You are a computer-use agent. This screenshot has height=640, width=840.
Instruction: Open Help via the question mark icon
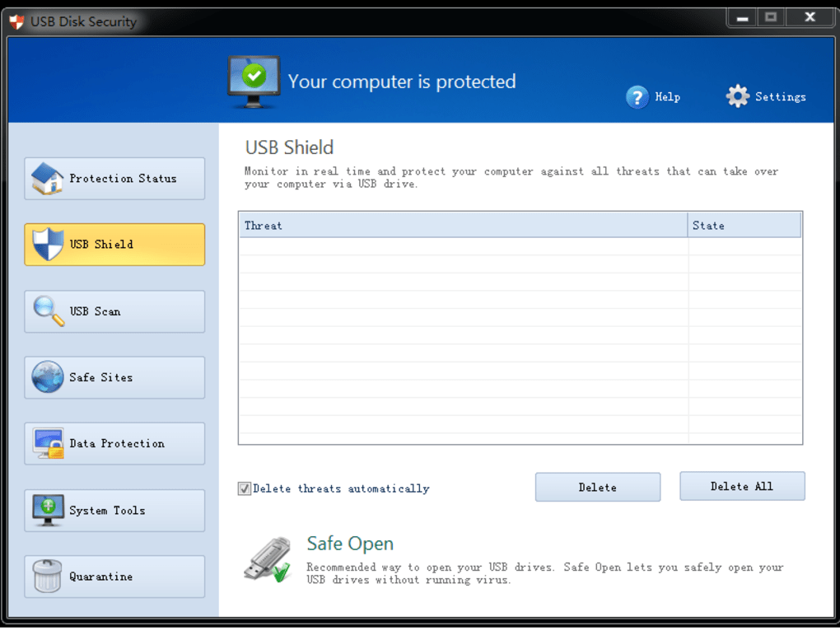[x=637, y=96]
